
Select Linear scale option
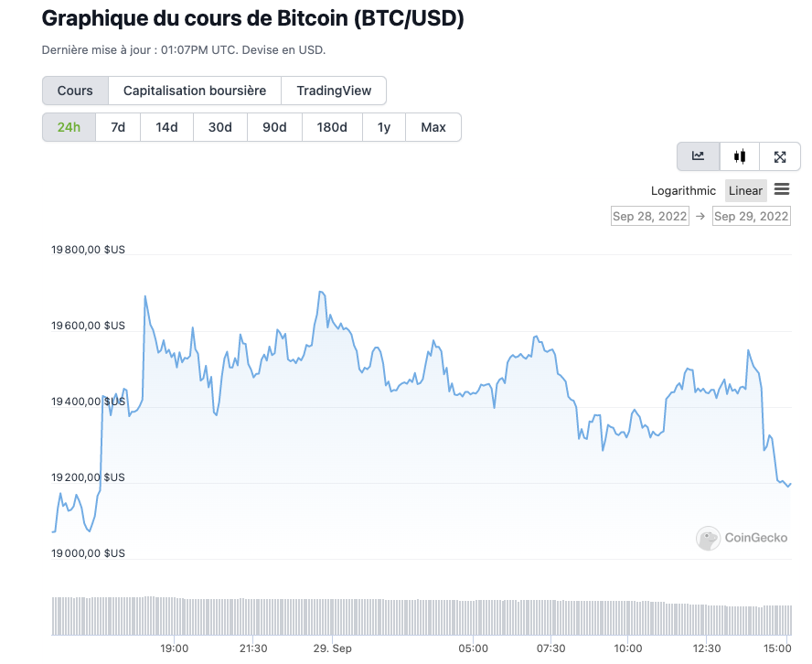tap(745, 190)
